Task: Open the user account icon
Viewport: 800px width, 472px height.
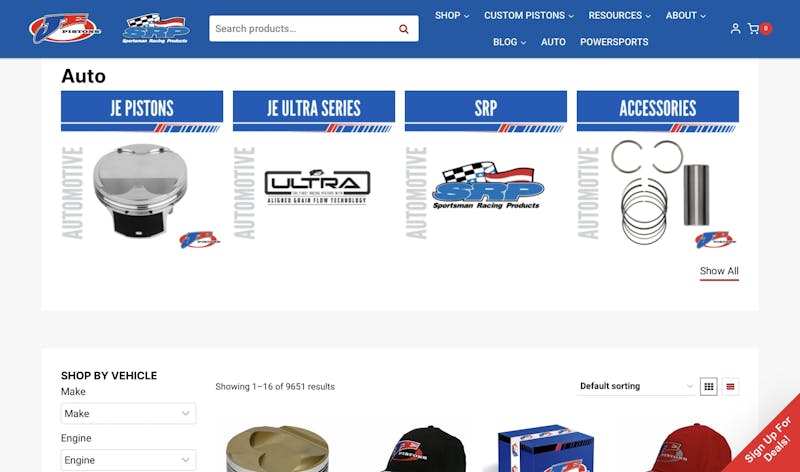Action: 735,29
